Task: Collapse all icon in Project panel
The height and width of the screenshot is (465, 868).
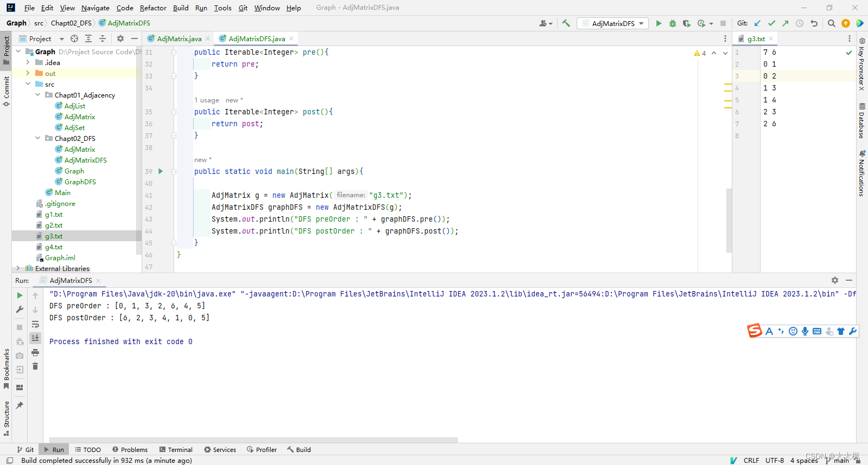Action: [103, 38]
